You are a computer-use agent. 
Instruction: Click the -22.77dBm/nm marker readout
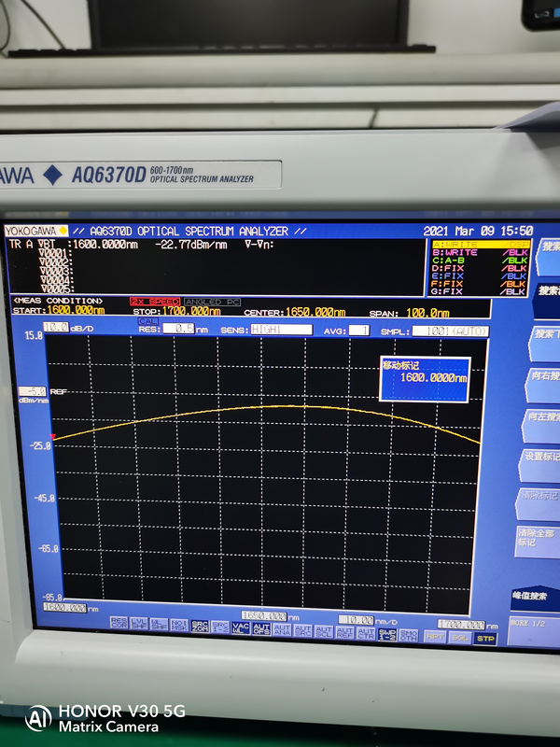coord(191,245)
